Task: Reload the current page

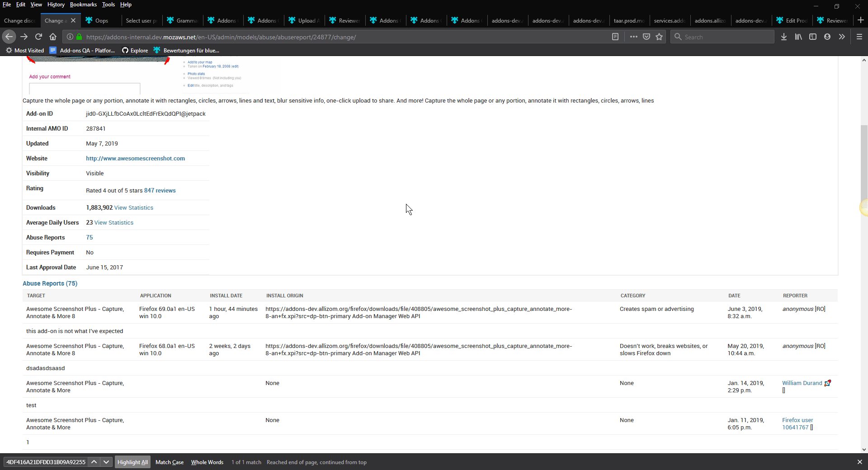Action: point(38,37)
